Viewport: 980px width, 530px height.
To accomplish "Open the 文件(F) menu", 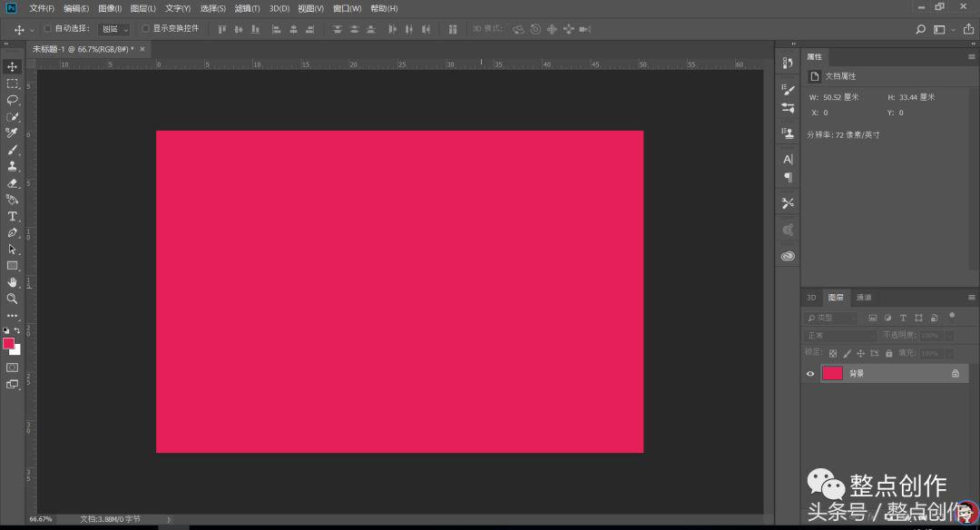I will [41, 8].
